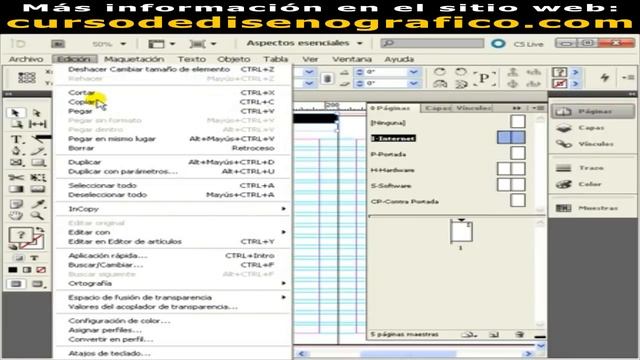Select the Pencil tool
640x360 pixels.
pos(38,151)
